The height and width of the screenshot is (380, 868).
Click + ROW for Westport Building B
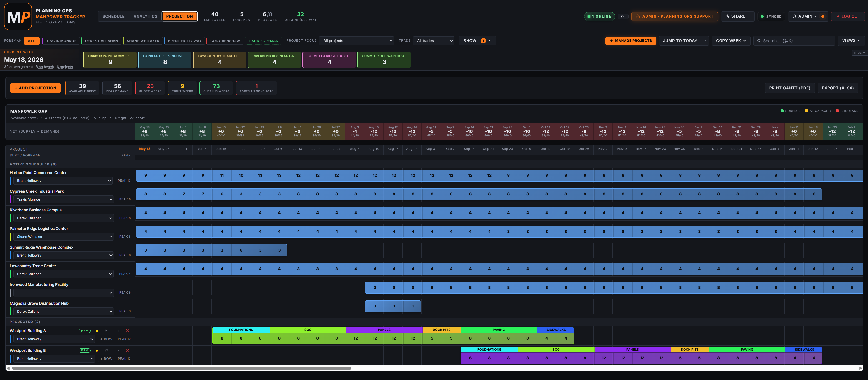pos(106,359)
